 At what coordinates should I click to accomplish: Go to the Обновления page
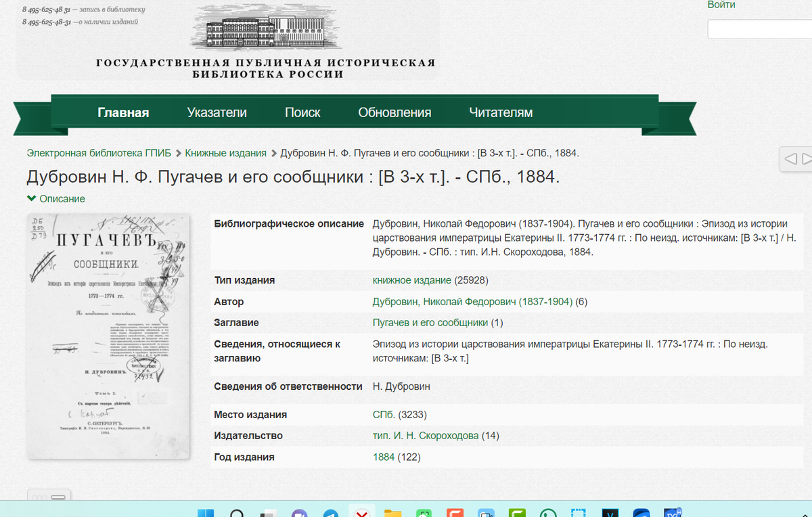pos(395,112)
